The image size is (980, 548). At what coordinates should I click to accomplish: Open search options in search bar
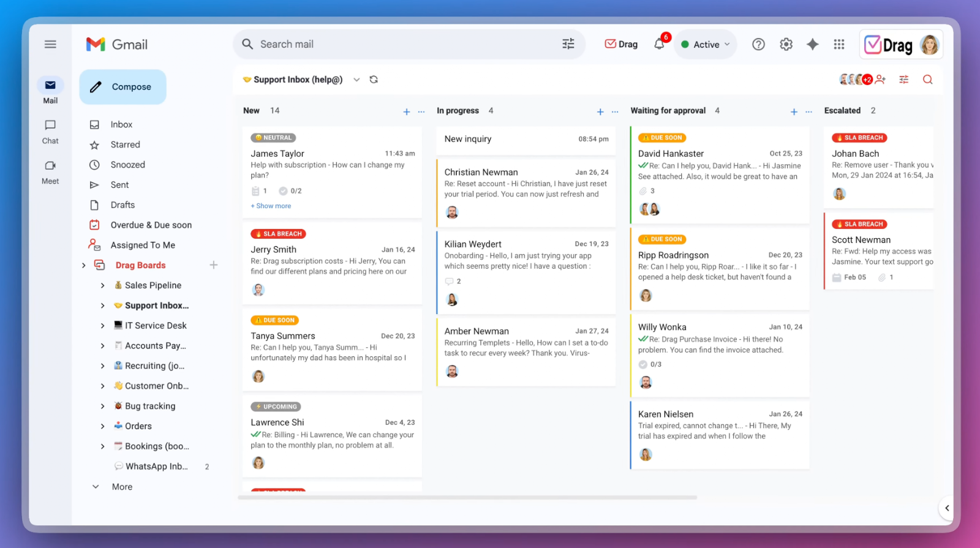[x=568, y=44]
